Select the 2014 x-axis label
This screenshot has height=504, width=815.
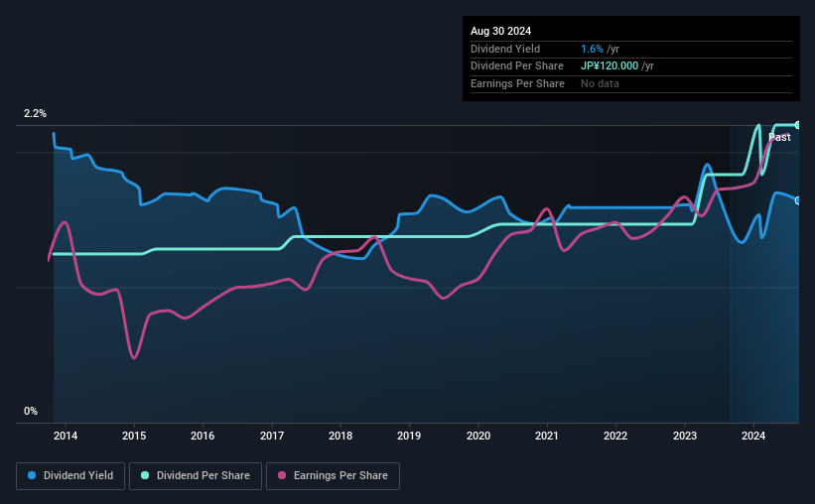click(66, 436)
